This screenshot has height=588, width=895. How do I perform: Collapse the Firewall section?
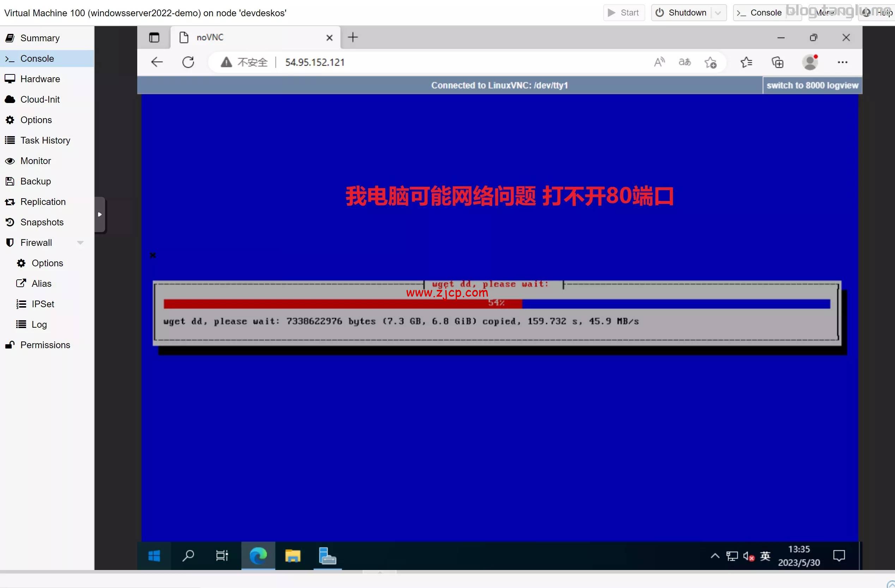[x=80, y=242]
